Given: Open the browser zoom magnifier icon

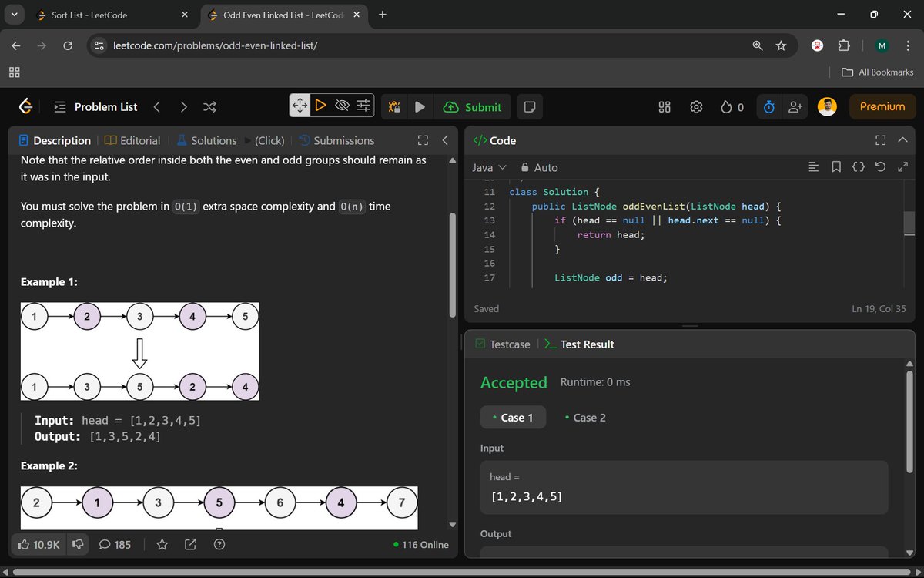Looking at the screenshot, I should (758, 46).
